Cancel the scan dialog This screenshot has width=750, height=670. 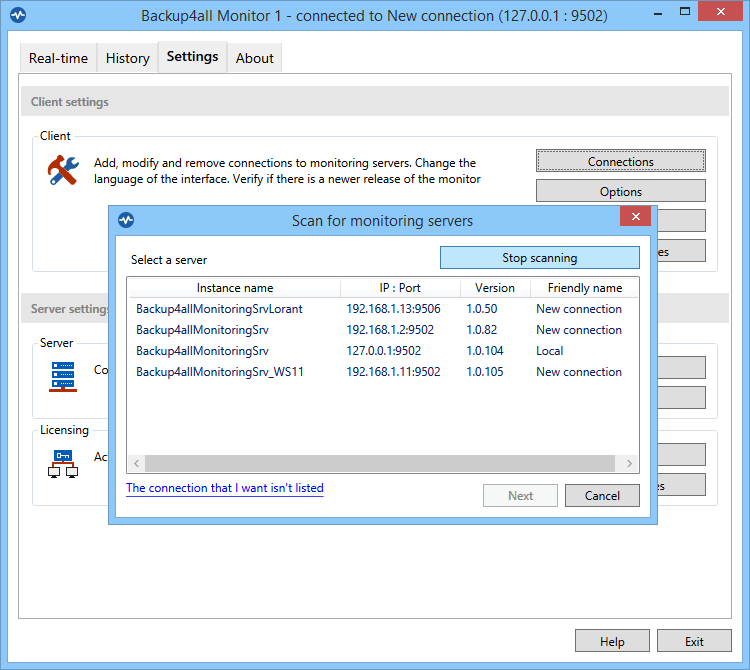pyautogui.click(x=602, y=496)
